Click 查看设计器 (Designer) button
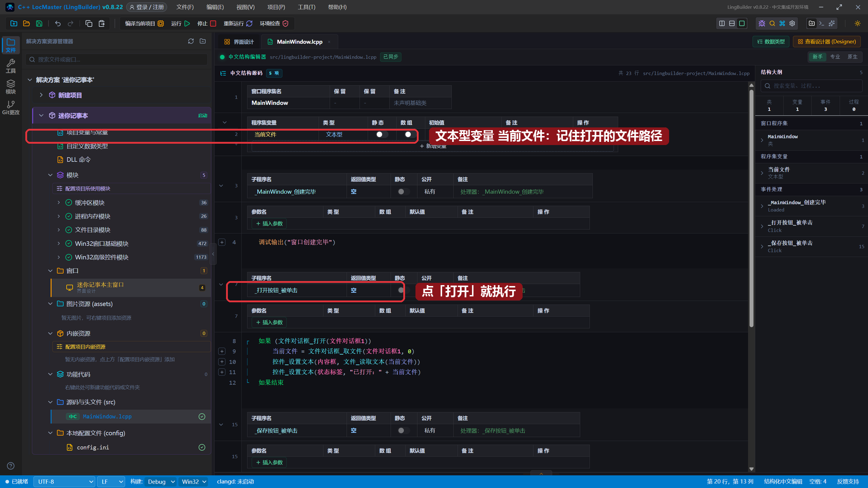Screen dimensions: 868x488 click(x=827, y=42)
